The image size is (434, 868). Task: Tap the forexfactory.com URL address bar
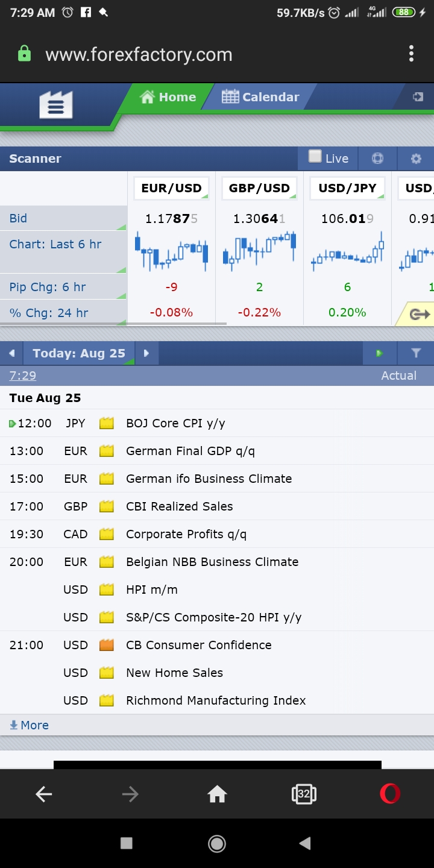coord(139,55)
